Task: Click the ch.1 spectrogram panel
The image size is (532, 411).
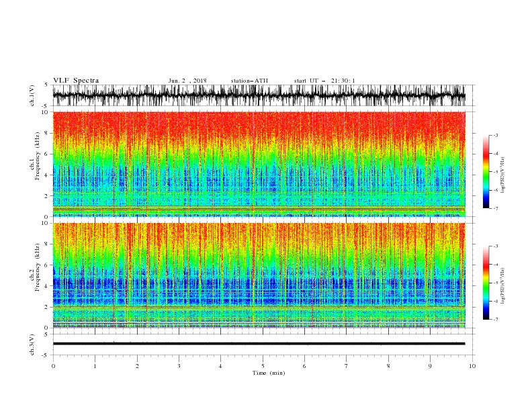Action: coord(259,164)
